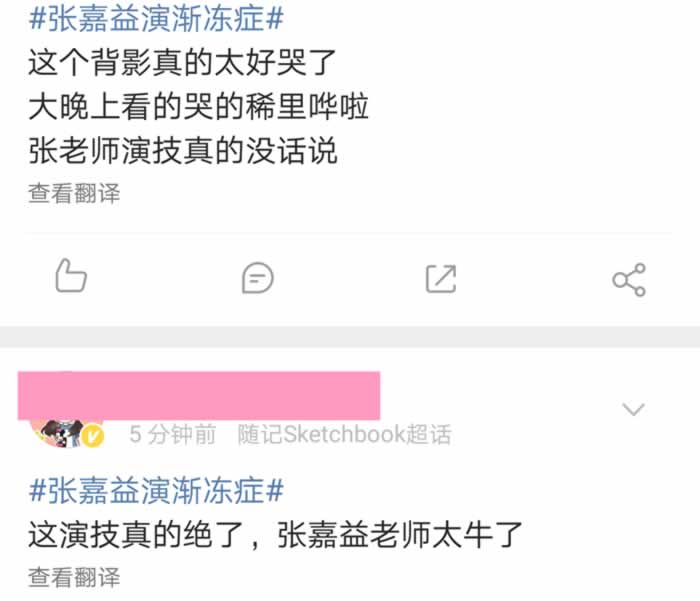Tap 查看翻译 below 张嘉益老师太牛了
Screen dimensions: 700x601
point(74,577)
